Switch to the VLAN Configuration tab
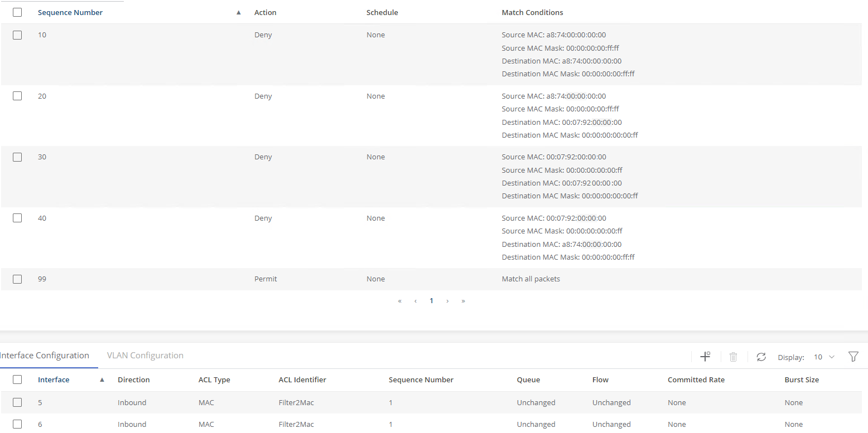 click(x=145, y=356)
